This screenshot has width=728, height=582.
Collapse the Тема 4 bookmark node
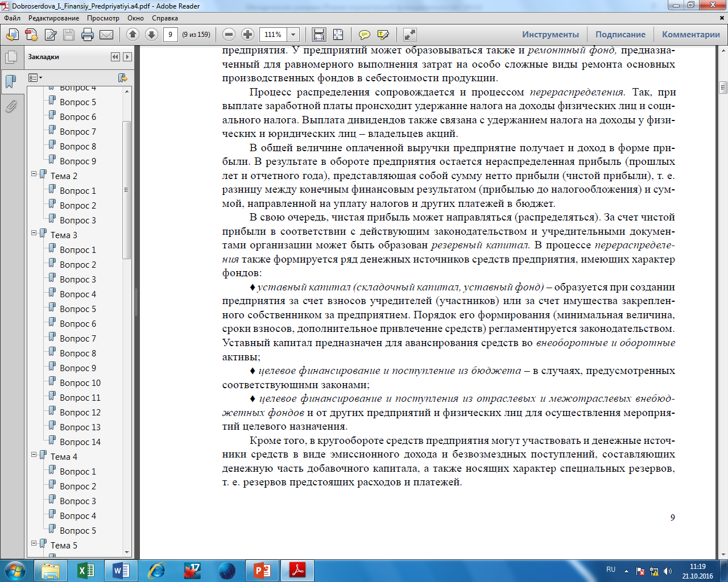34,455
